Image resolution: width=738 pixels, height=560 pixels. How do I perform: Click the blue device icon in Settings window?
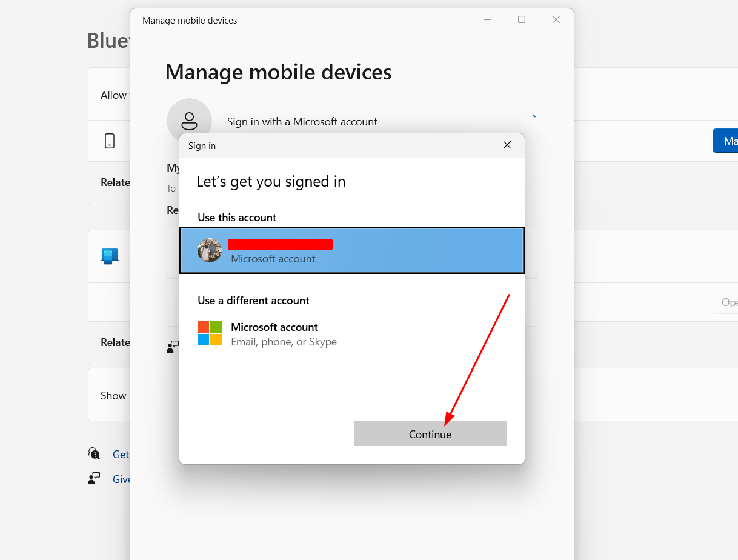110,256
